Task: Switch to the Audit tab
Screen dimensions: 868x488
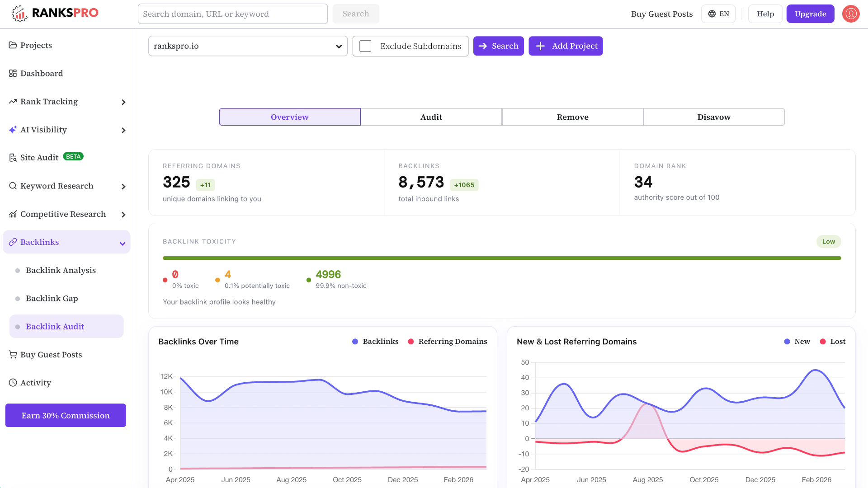Action: point(431,117)
